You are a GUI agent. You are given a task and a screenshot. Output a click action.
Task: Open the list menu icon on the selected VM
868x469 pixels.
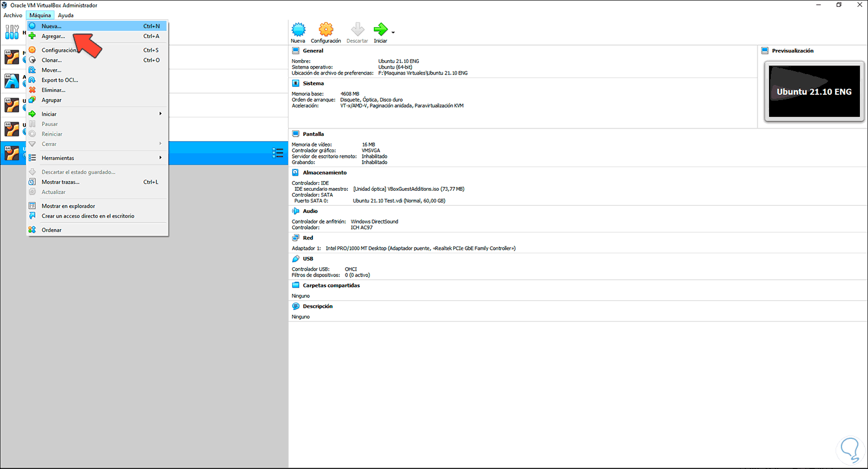278,153
